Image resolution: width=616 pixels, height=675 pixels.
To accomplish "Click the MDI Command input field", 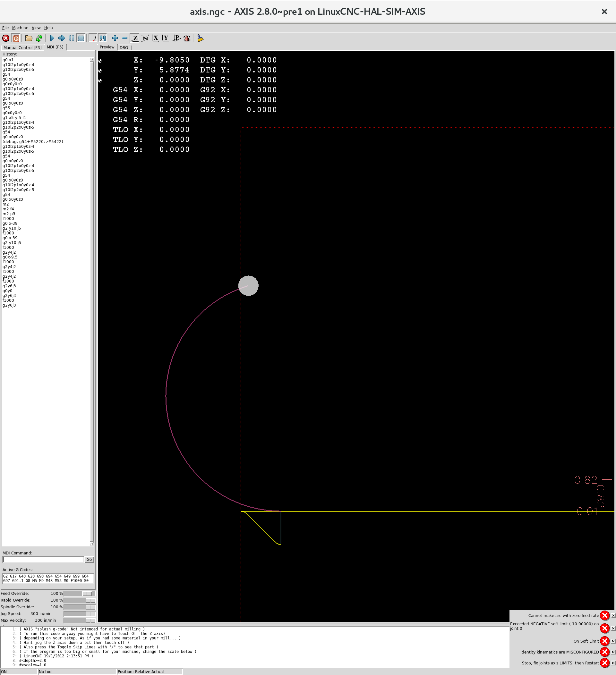I will (x=43, y=560).
